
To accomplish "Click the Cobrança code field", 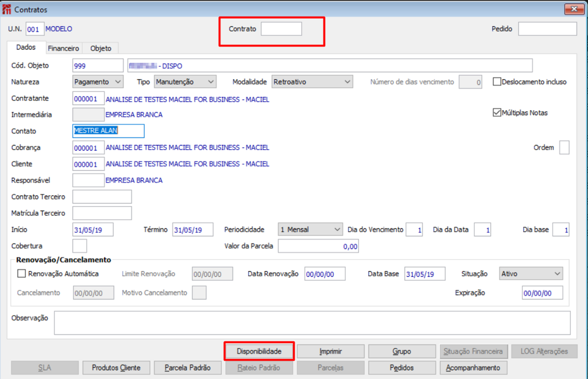I will pyautogui.click(x=88, y=148).
